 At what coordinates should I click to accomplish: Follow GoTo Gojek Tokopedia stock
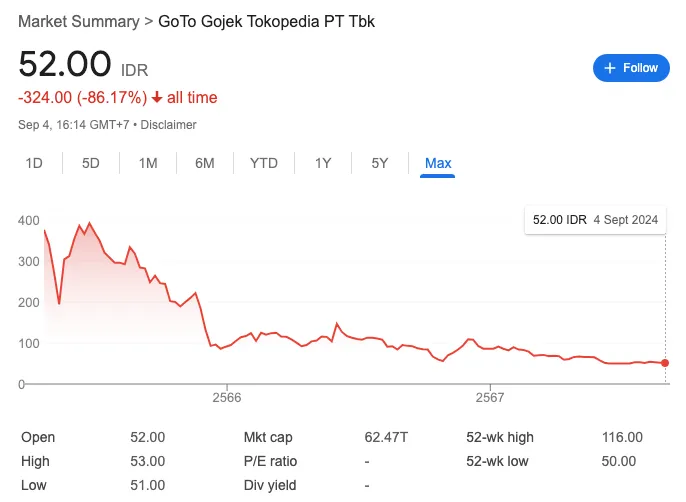pyautogui.click(x=632, y=68)
